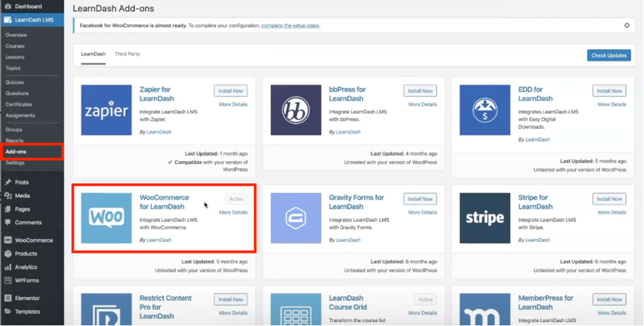Open Overview in LearnDash submenu

click(16, 35)
